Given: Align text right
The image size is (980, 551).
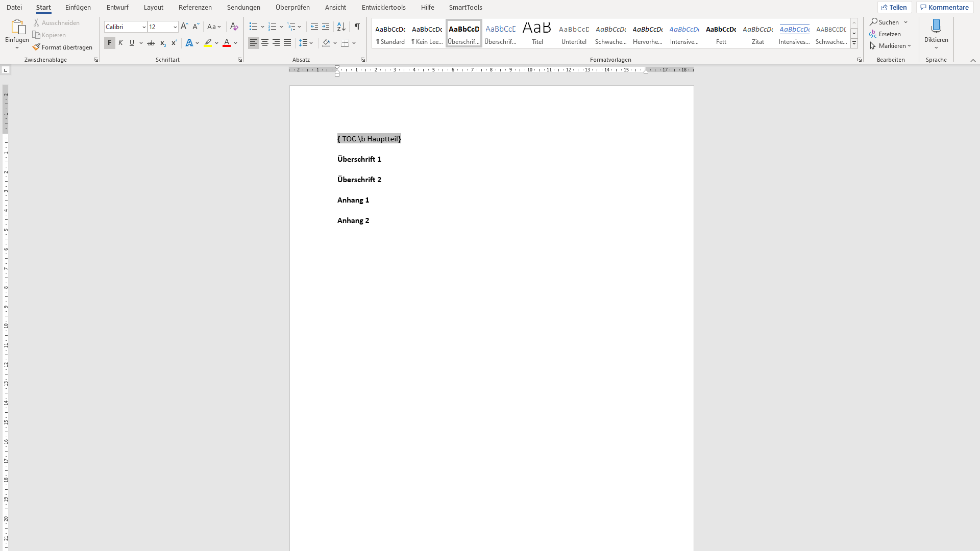Looking at the screenshot, I should (276, 43).
